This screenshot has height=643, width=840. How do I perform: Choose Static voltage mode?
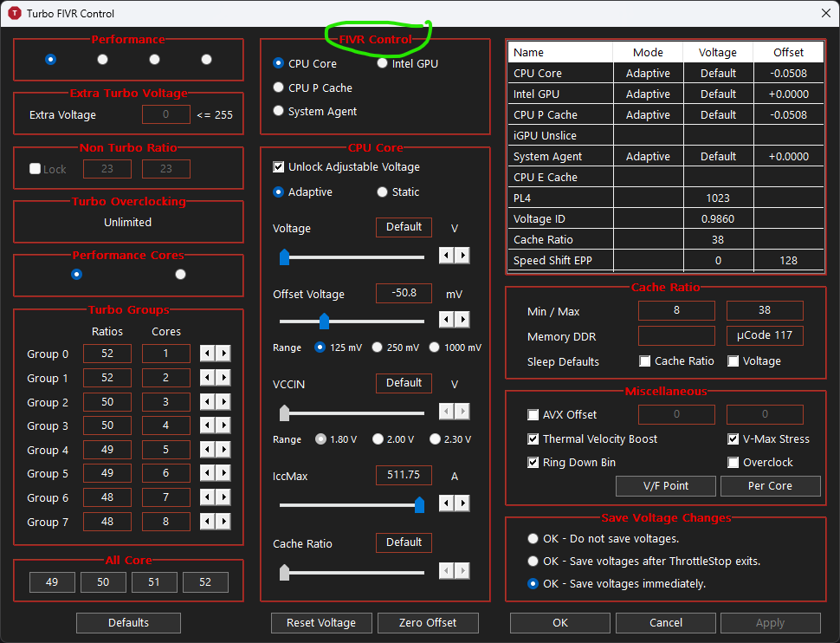tap(382, 192)
